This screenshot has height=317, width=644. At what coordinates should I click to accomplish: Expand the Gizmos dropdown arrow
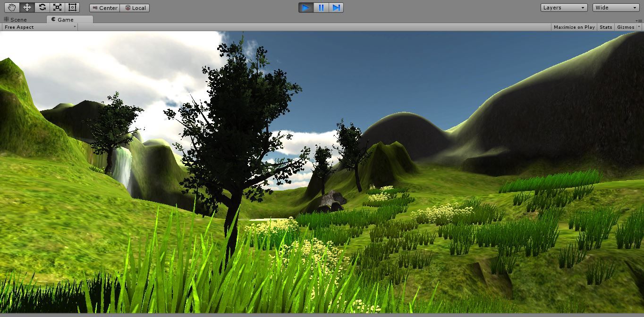pos(639,27)
